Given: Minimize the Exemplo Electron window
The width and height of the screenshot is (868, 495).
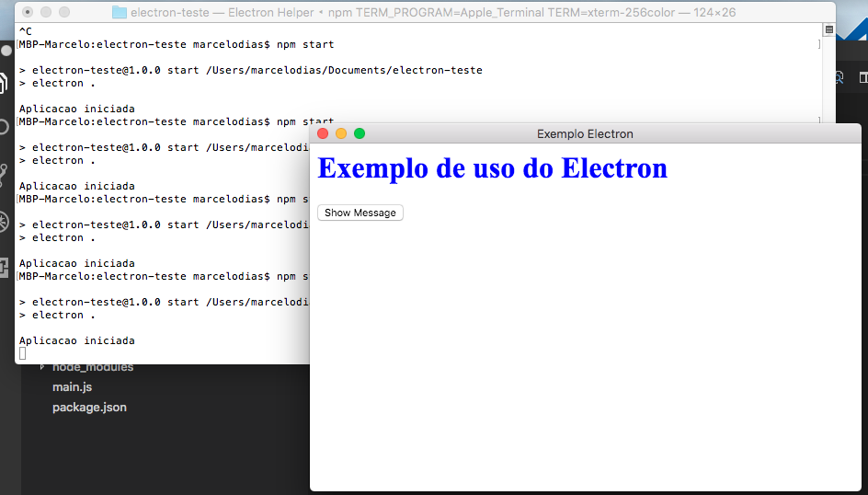Looking at the screenshot, I should [x=341, y=133].
